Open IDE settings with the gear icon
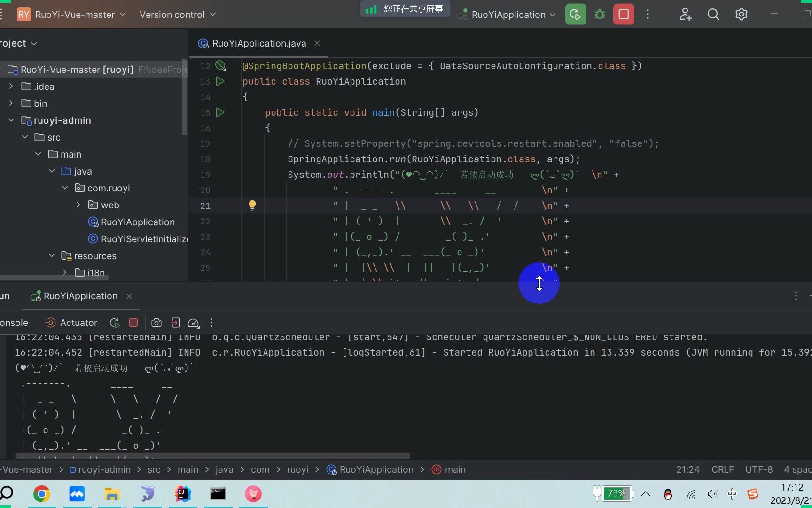 [741, 14]
